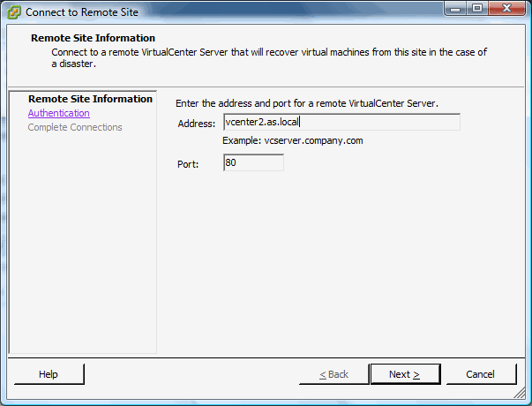
Task: Go back with the Back button
Action: (333, 374)
